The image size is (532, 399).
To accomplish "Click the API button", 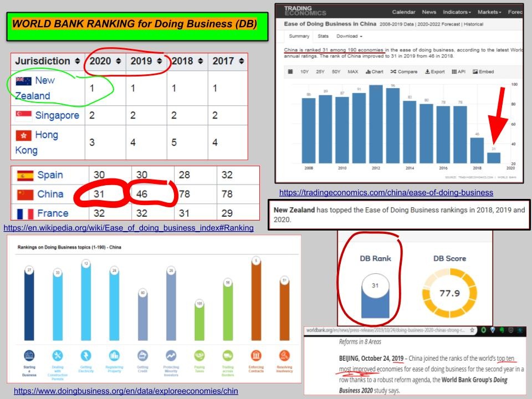I will pos(459,71).
